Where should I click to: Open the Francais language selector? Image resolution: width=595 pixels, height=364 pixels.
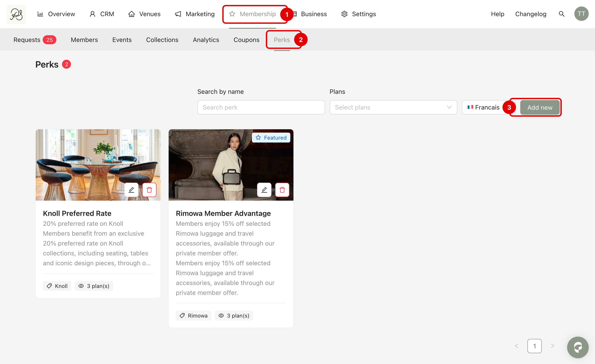pos(483,107)
